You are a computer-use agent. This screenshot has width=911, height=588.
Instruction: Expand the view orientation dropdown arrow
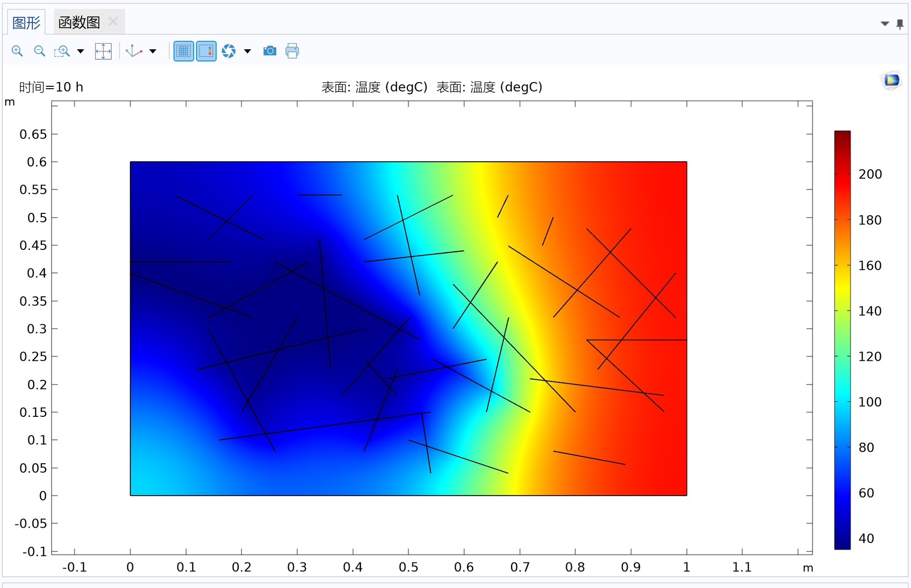(x=153, y=51)
